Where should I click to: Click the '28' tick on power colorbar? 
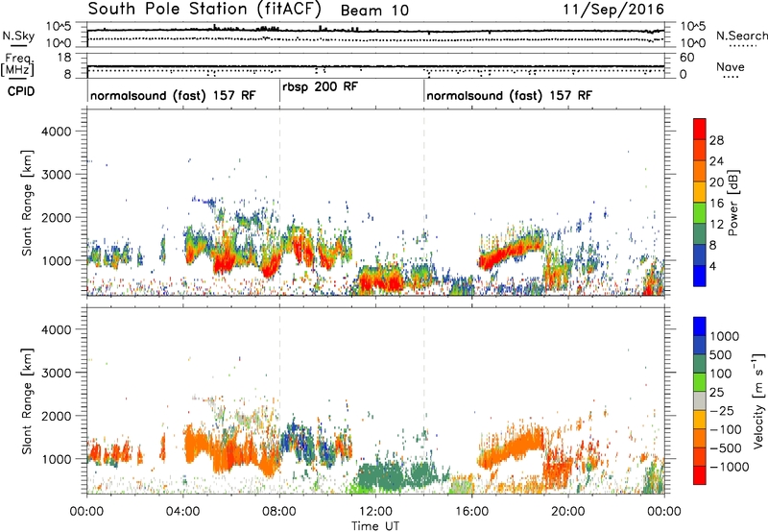(x=716, y=140)
